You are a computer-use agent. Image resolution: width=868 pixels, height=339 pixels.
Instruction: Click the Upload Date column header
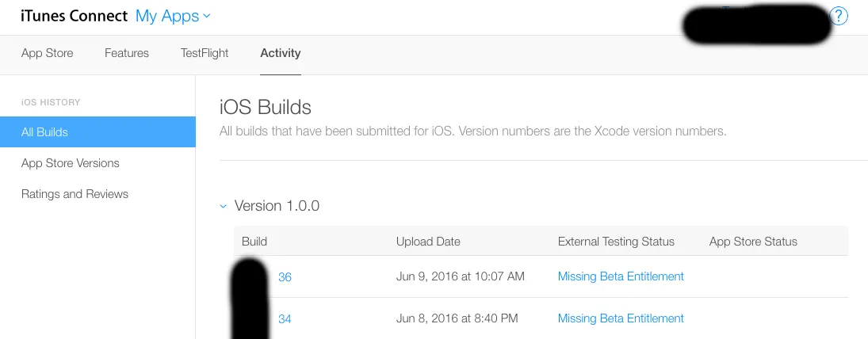pos(428,242)
